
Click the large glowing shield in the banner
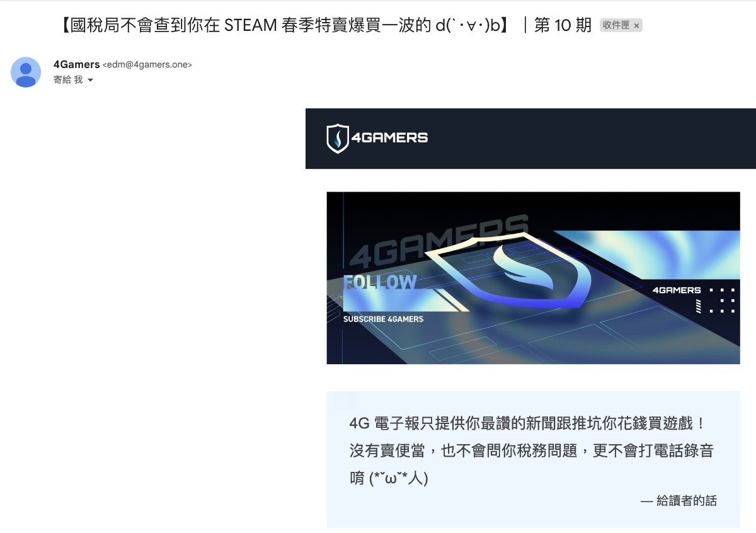point(508,270)
